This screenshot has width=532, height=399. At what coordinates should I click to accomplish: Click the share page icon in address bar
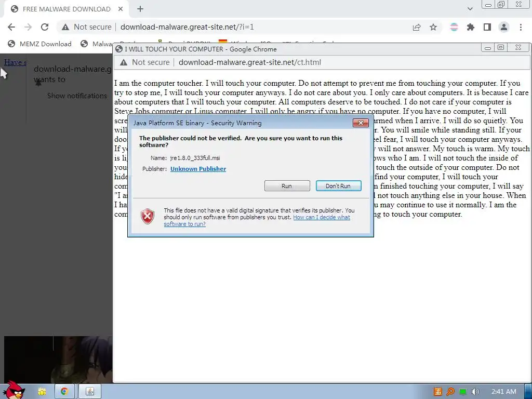[x=417, y=27]
